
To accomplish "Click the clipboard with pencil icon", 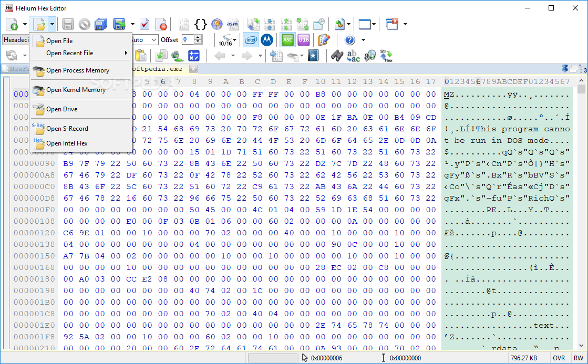I will (324, 40).
